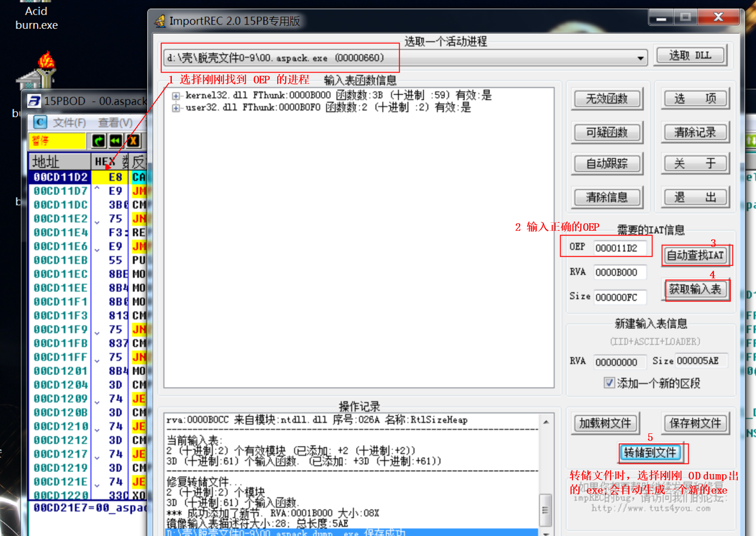The height and width of the screenshot is (536, 756).
Task: Open the active process dropdown list
Action: click(x=640, y=57)
